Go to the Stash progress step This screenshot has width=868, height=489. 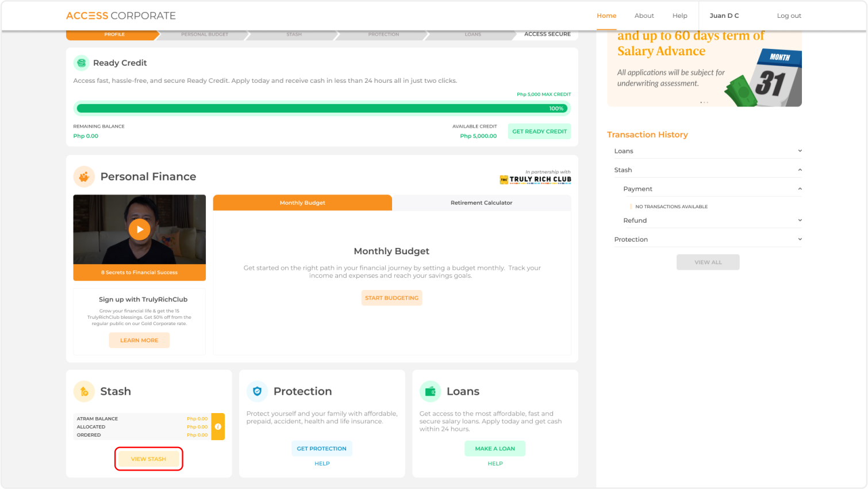coord(294,35)
